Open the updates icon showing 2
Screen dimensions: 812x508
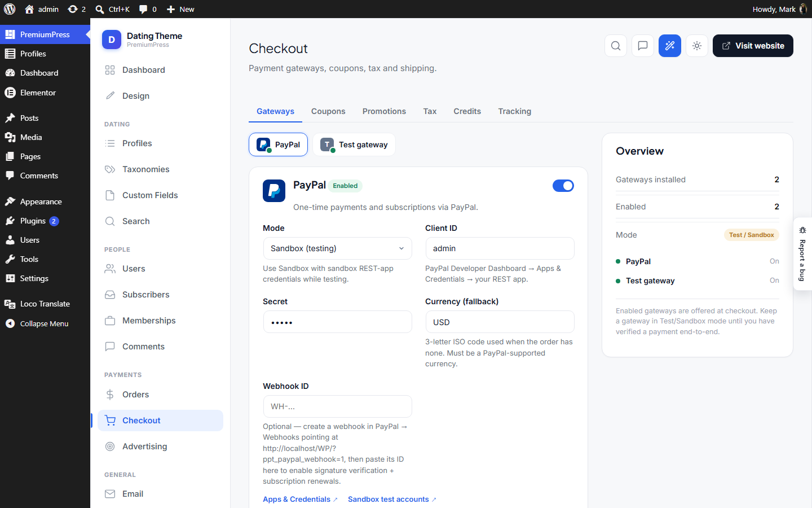(77, 9)
